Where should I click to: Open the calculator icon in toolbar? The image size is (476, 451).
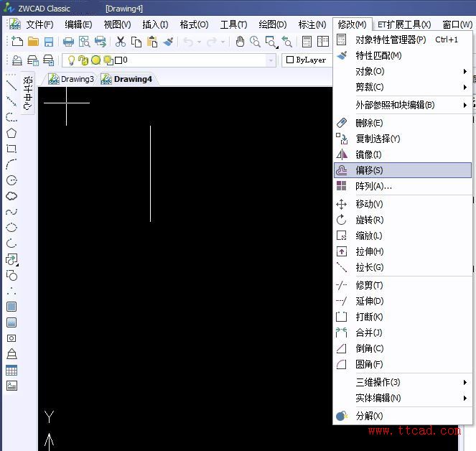307,42
